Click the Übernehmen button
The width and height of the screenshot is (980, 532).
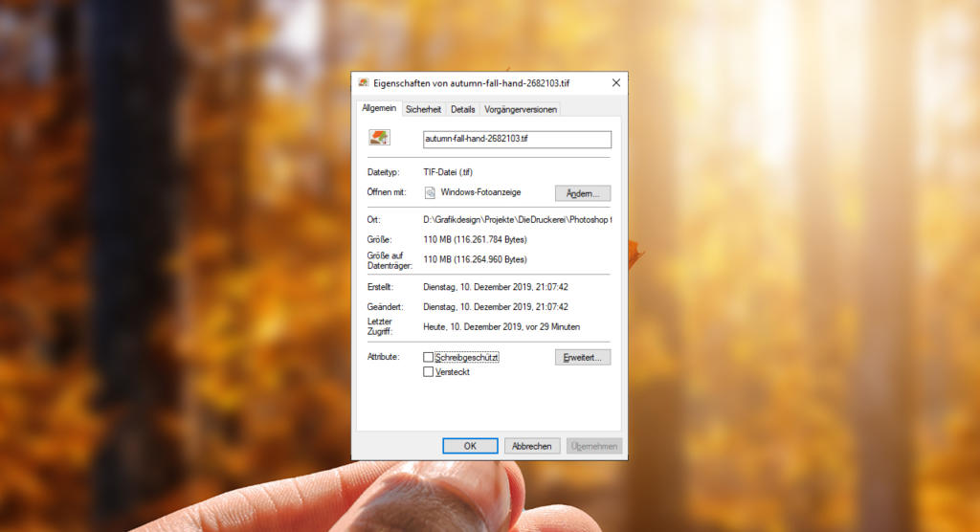593,446
